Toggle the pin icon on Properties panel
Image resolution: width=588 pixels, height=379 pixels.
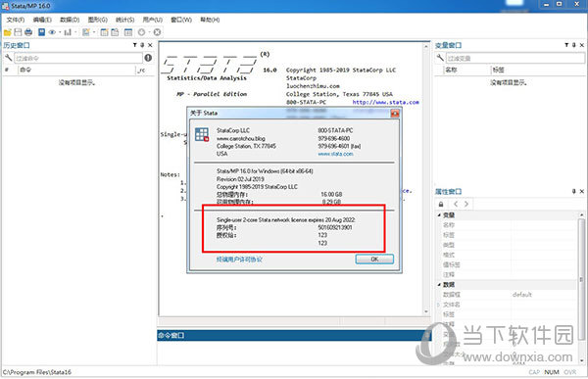pyautogui.click(x=573, y=191)
